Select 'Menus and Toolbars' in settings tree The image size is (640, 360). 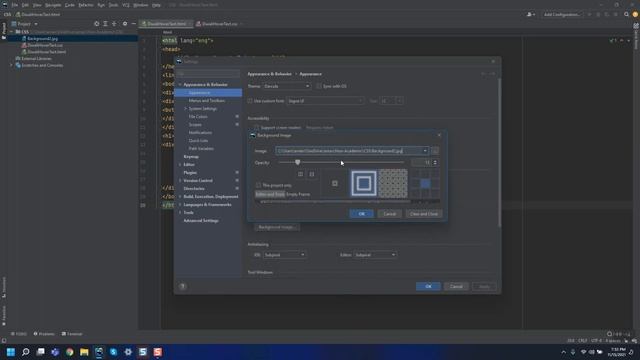[207, 100]
